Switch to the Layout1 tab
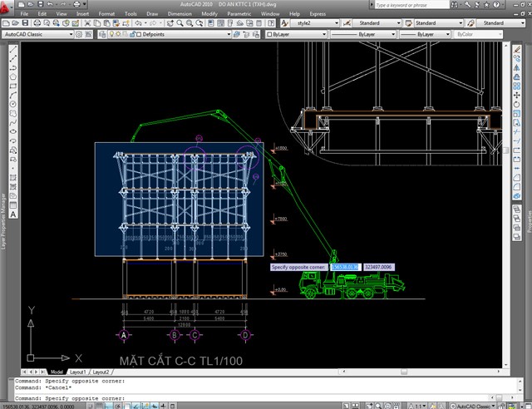Image resolution: width=532 pixels, height=409 pixels. [x=77, y=372]
